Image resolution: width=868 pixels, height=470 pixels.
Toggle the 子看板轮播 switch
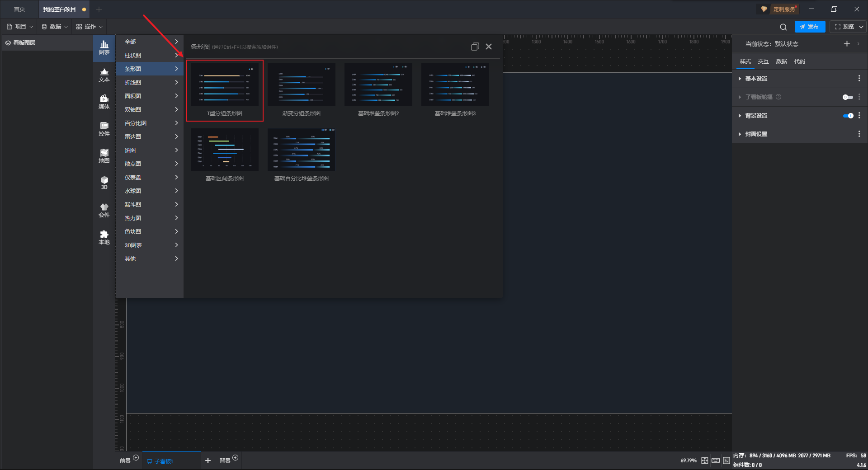(848, 97)
